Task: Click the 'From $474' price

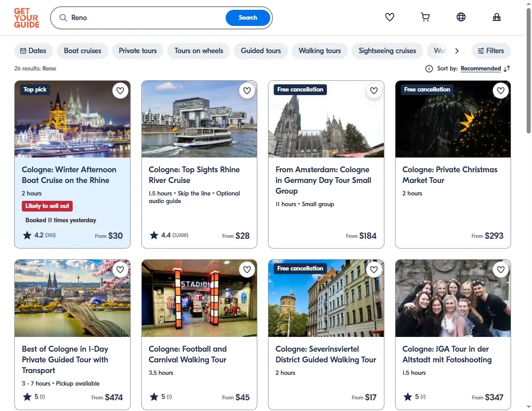Action: click(x=107, y=398)
